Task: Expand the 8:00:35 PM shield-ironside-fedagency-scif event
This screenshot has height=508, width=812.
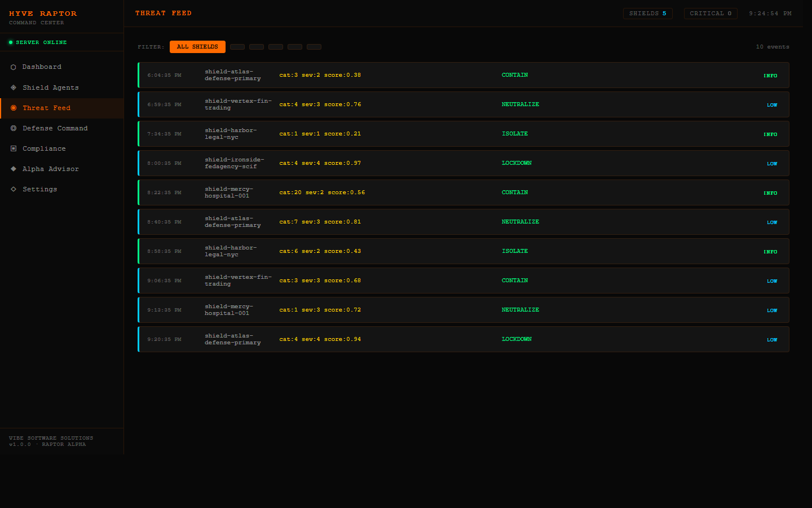Action: pyautogui.click(x=464, y=163)
